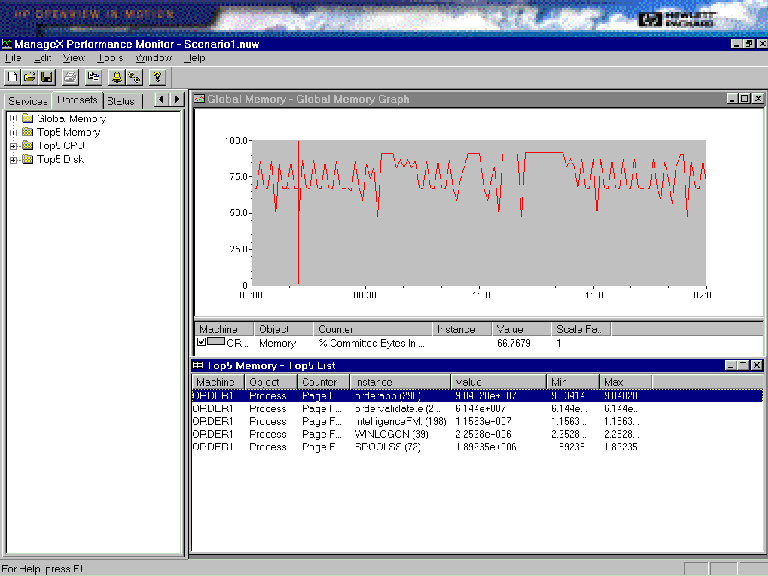Open the View menu
768x576 pixels.
[x=74, y=58]
